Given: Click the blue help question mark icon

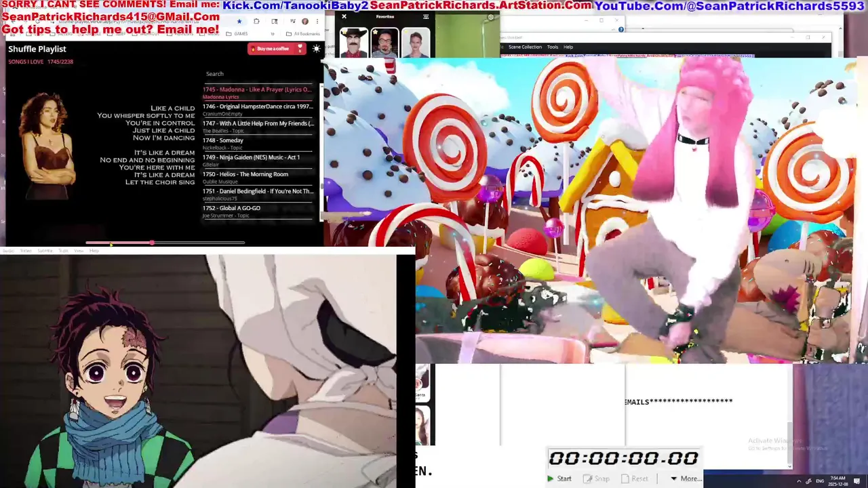Looking at the screenshot, I should [x=621, y=29].
